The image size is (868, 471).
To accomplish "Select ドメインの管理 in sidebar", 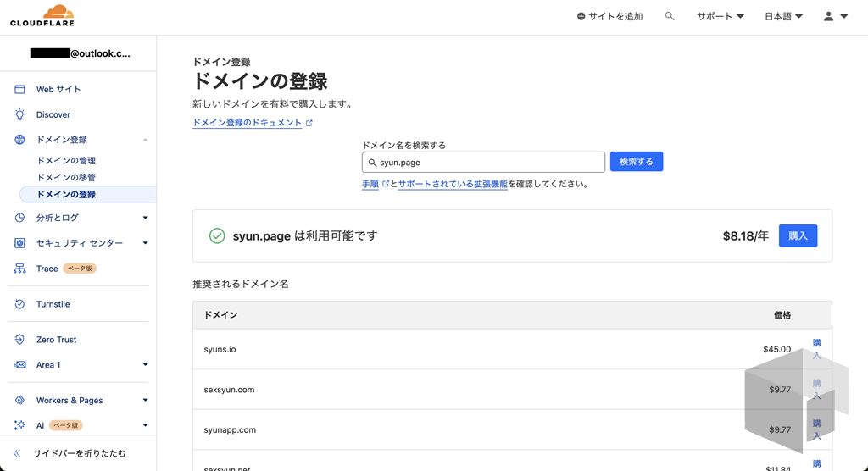I will [66, 160].
